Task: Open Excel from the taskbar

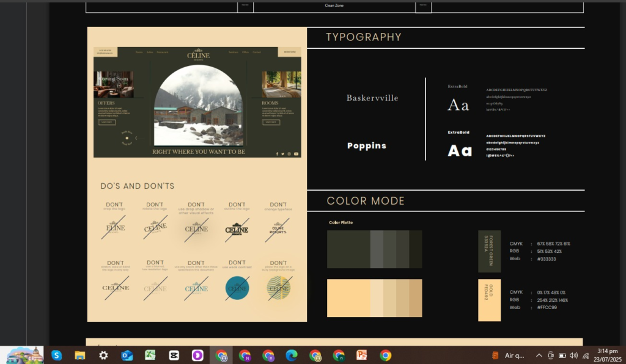Action: [150, 355]
